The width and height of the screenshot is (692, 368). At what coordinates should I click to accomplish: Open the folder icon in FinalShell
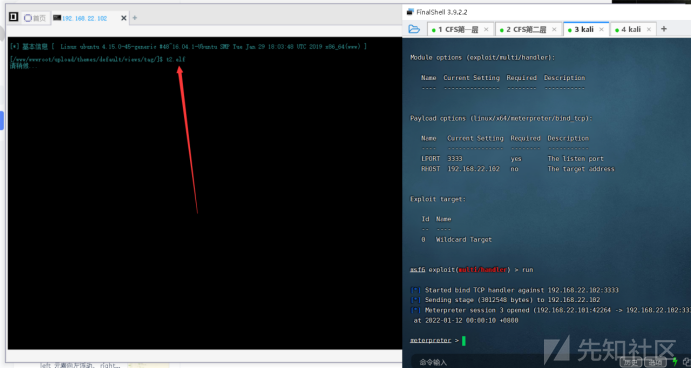[414, 29]
